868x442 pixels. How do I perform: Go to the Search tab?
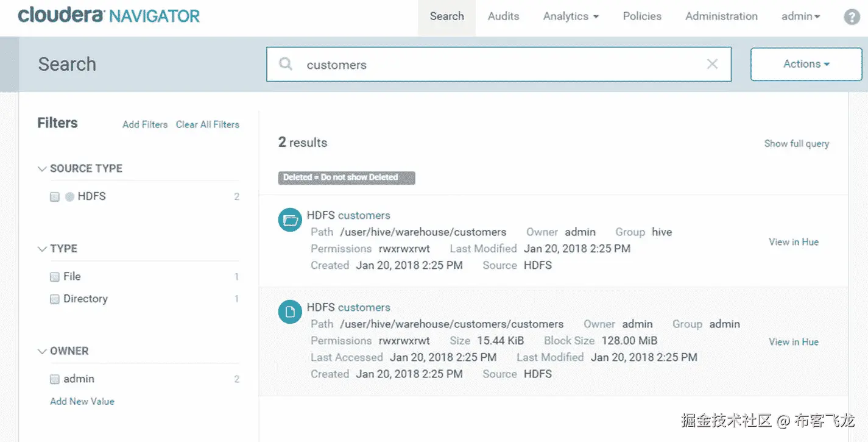[446, 16]
